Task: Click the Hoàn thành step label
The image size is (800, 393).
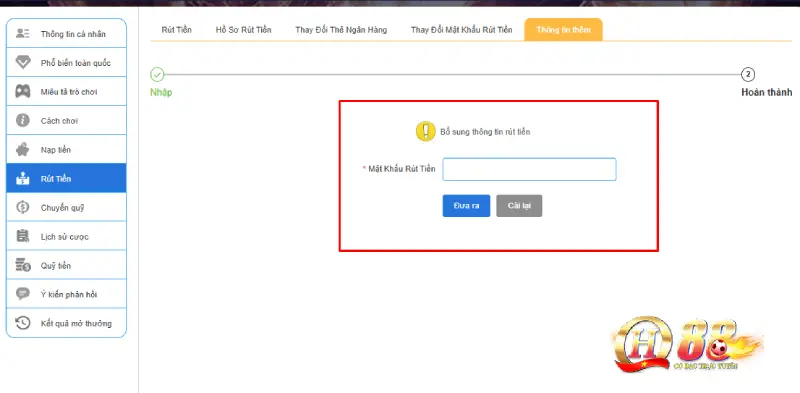Action: pyautogui.click(x=766, y=92)
